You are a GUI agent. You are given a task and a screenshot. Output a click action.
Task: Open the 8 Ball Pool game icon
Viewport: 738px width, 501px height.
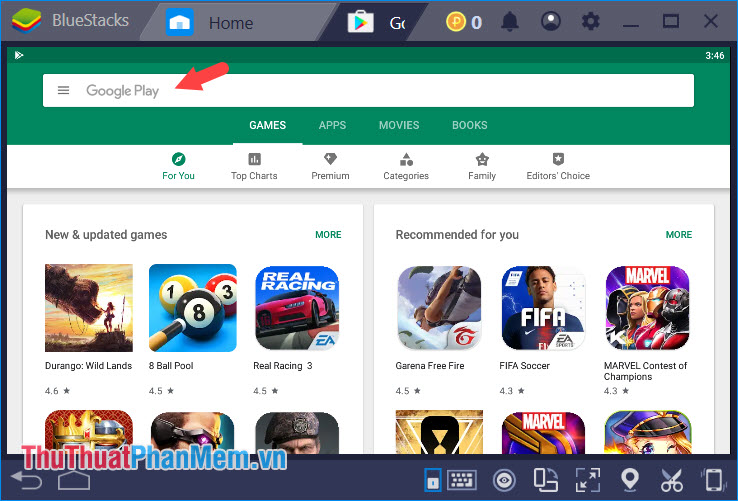(x=193, y=308)
